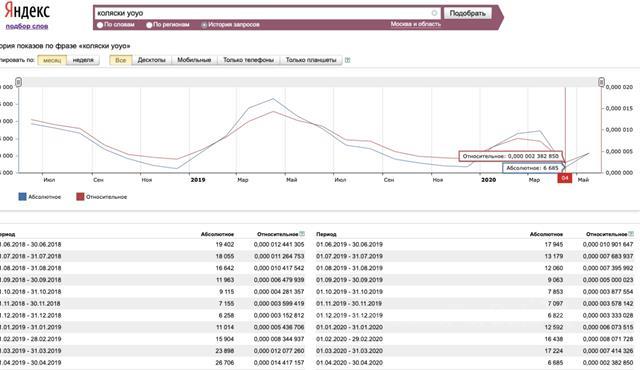Click the 2019 year label on the chart axis
640x370 pixels.
[198, 180]
